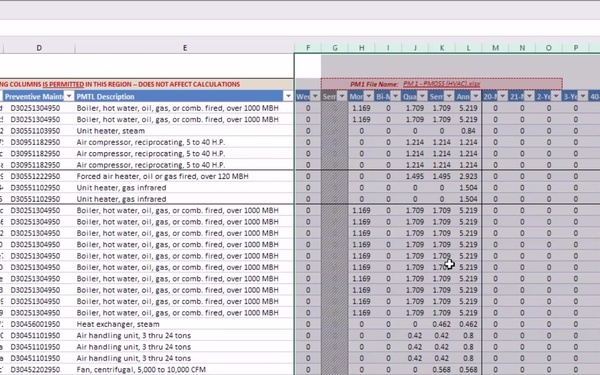Open the 2-Ye column filter dropdown
The height and width of the screenshot is (375, 600).
click(x=556, y=96)
